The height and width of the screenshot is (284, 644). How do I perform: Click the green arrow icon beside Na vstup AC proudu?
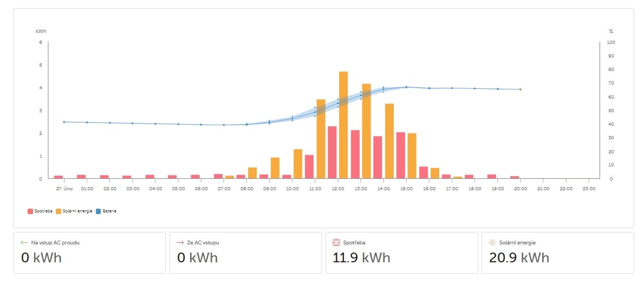[x=24, y=242]
